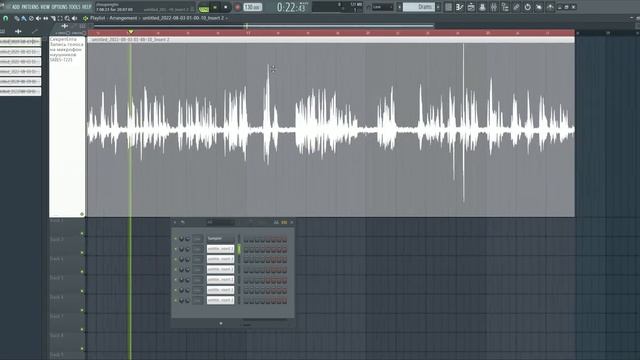Image resolution: width=640 pixels, height=360 pixels.
Task: Select the dashed-square Select tool
Action: tap(60, 18)
